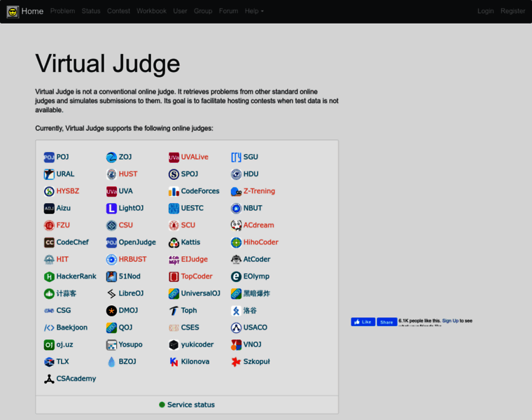Click the green Service status dot
Screen dimensions: 532x420
(162, 405)
